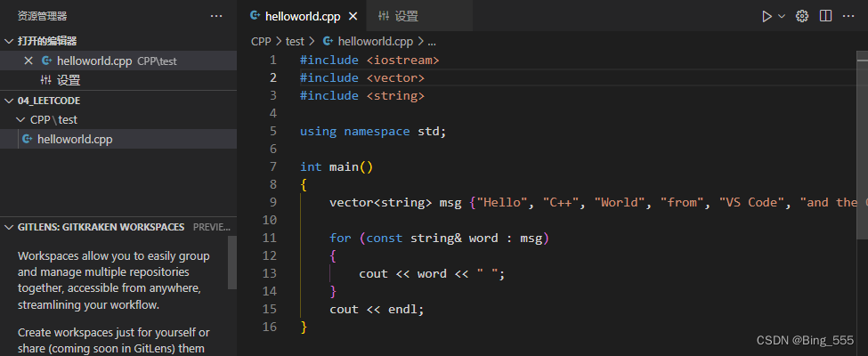Click C++ file icon in file tree
The width and height of the screenshot is (868, 356).
coord(27,139)
